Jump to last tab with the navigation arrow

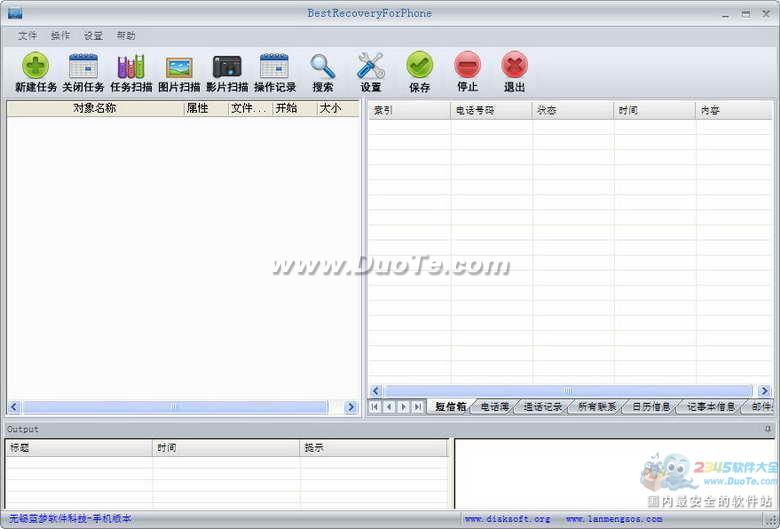pyautogui.click(x=418, y=407)
